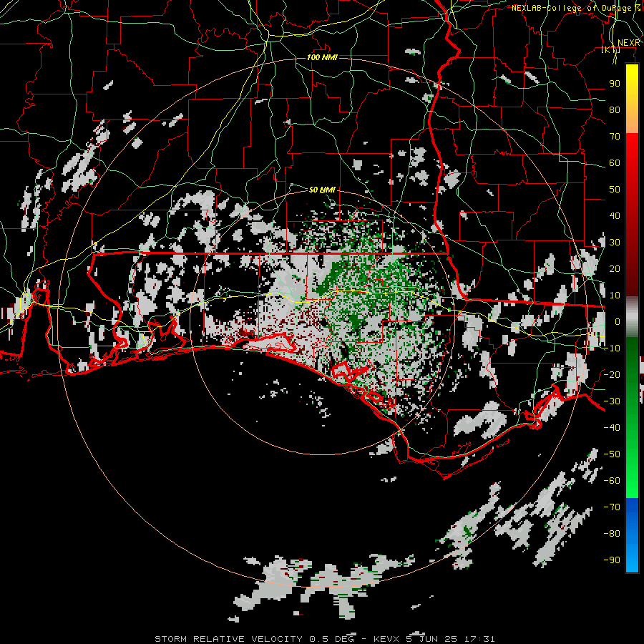The width and height of the screenshot is (644, 644).
Task: Select the positive 80 value on velocity scale
Action: point(615,110)
